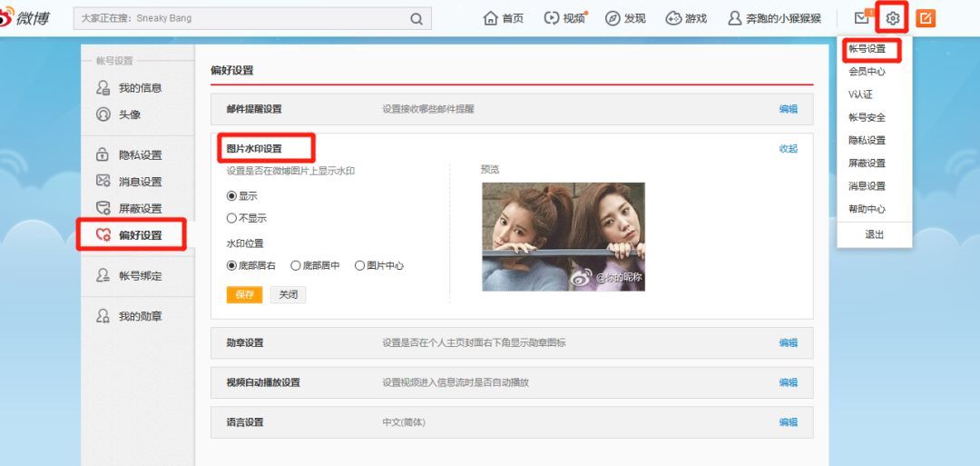Click the watermark preview image

(x=563, y=236)
